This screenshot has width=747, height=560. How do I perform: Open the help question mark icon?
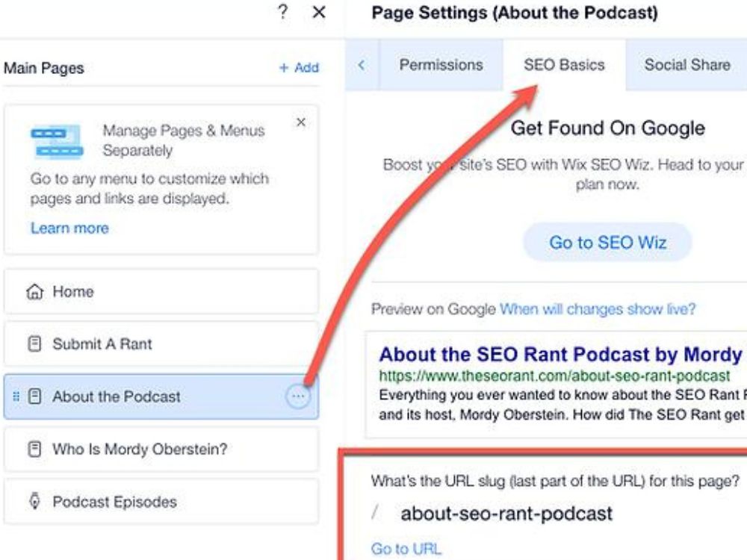(282, 12)
